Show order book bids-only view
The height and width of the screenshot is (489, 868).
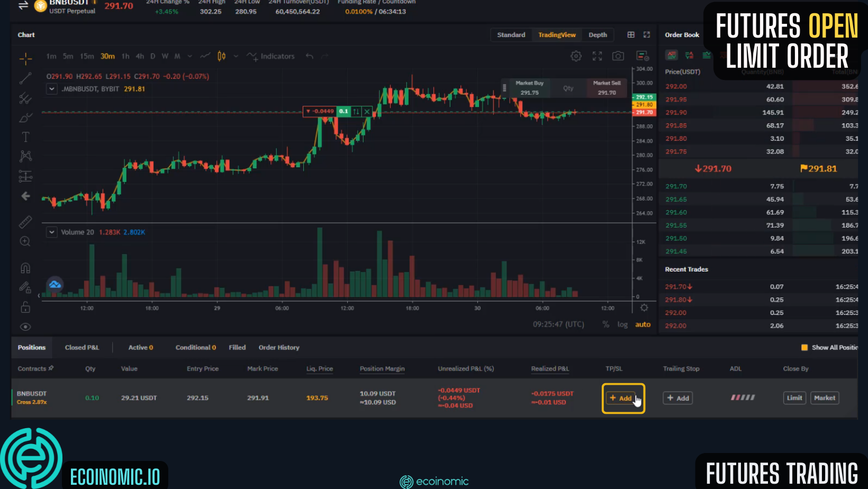pyautogui.click(x=706, y=55)
